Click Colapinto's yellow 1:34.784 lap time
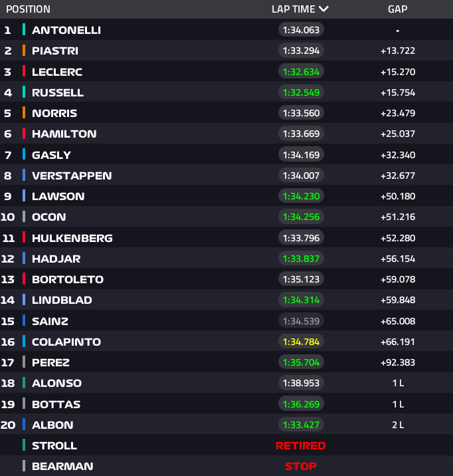 (301, 342)
